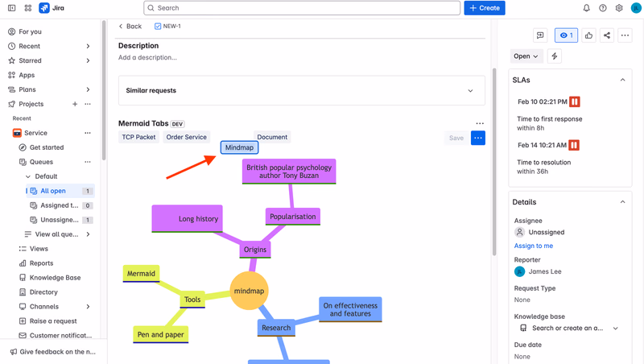The width and height of the screenshot is (644, 364).
Task: Open the Service project ellipsis menu
Action: tap(88, 133)
